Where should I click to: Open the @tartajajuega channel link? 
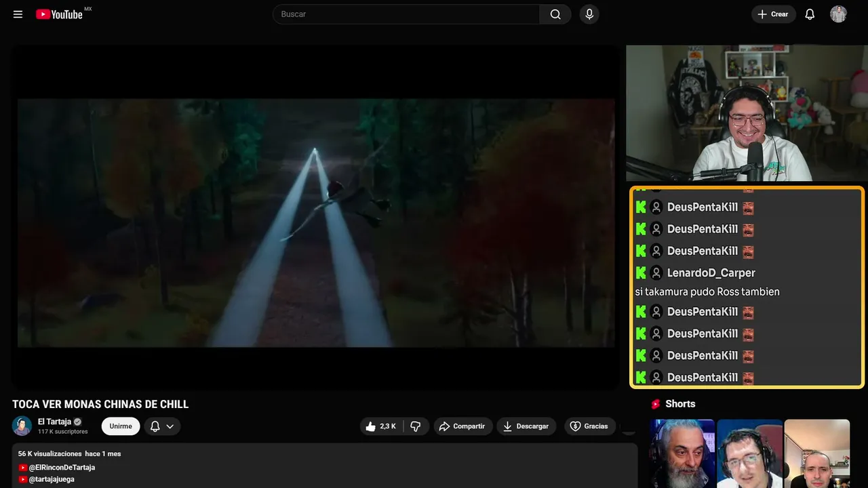(x=51, y=479)
